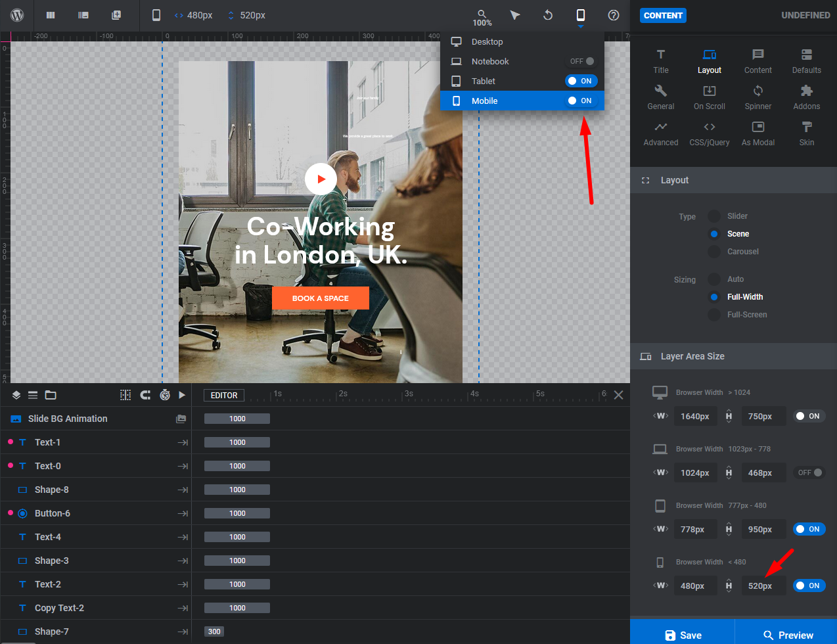Open the slides list icon in top toolbar
Image resolution: width=837 pixels, height=644 pixels.
83,15
